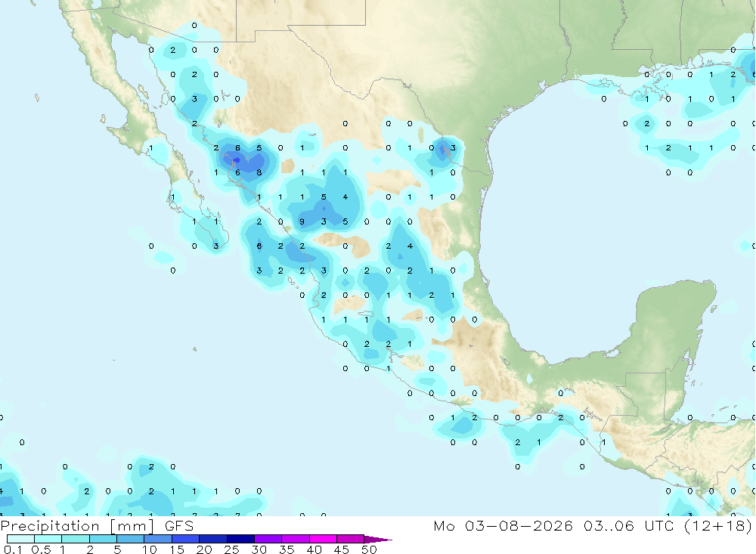Click the legend label "10"

point(150,549)
